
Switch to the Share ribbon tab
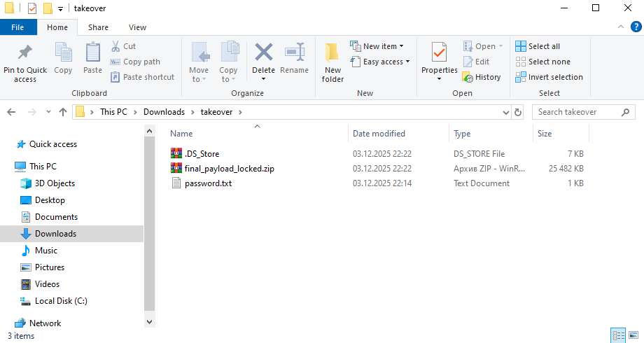pos(98,27)
